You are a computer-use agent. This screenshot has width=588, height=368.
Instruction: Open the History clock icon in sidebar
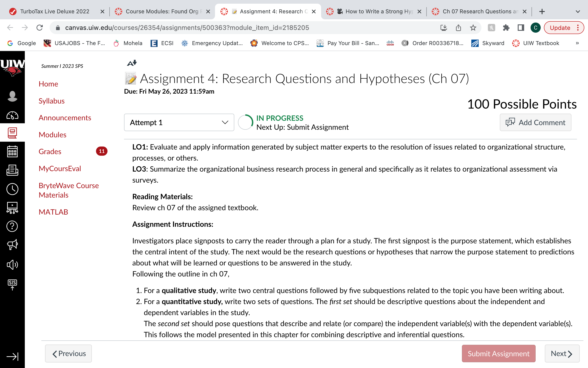pyautogui.click(x=12, y=189)
